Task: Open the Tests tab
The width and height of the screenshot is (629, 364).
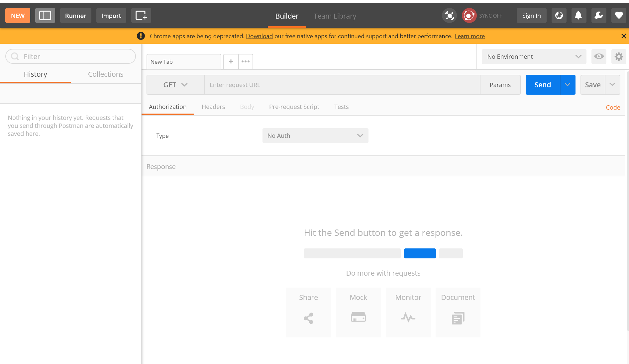Action: tap(341, 107)
